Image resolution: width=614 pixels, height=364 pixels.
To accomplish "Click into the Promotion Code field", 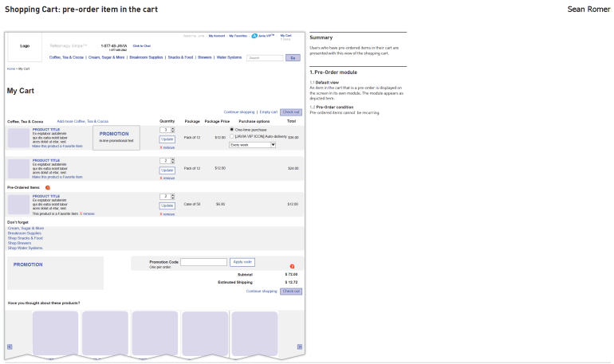I will [x=204, y=261].
